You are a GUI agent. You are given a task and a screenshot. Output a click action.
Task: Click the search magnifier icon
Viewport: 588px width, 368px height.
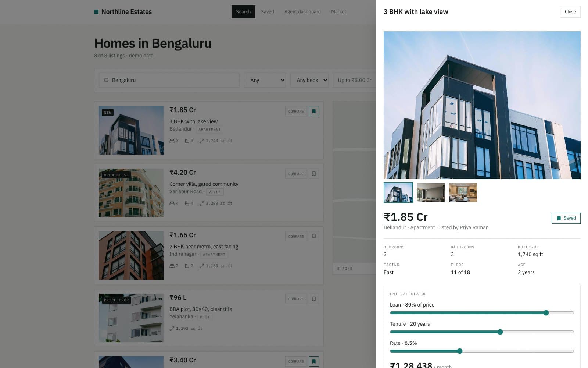[106, 80]
